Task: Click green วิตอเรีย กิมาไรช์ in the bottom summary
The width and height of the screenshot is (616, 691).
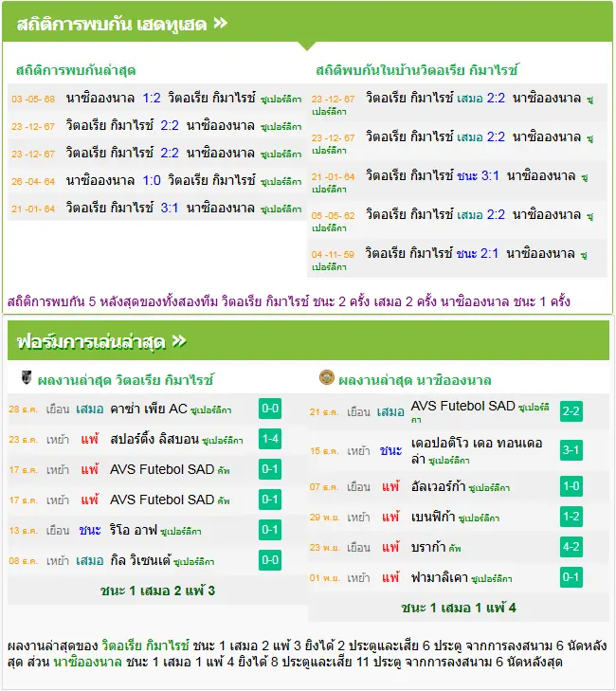Action: coord(145,646)
